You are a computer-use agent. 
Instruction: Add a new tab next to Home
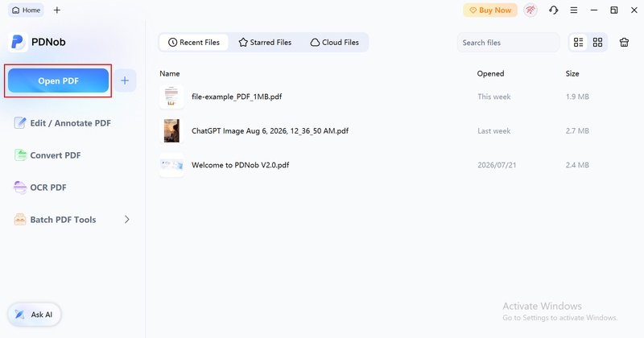click(x=57, y=10)
